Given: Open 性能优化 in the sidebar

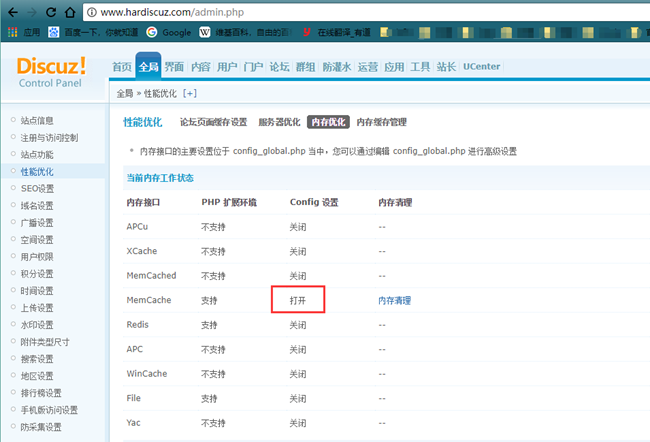Looking at the screenshot, I should click(37, 172).
